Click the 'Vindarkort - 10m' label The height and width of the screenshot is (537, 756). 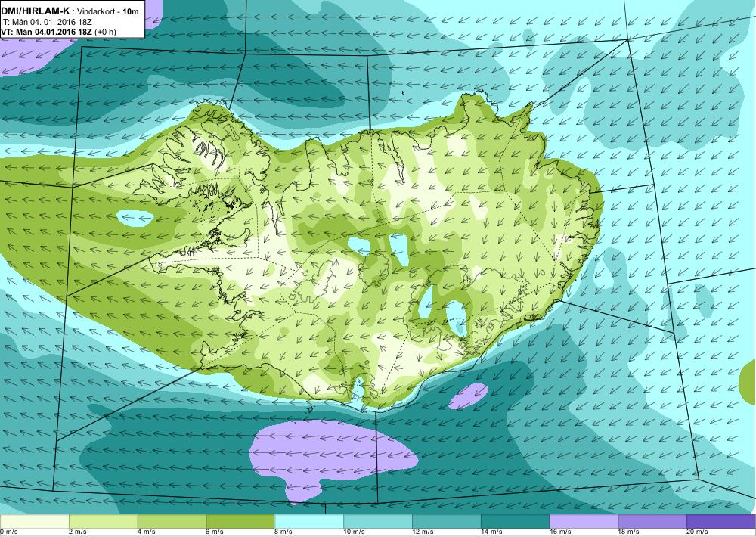click(x=107, y=12)
